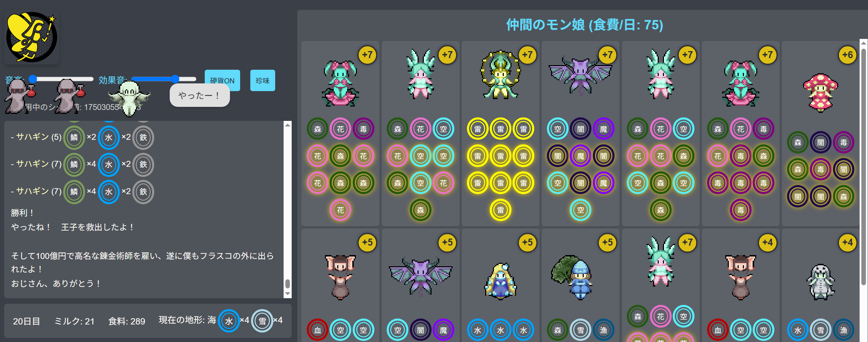Select the thunder queen monster with all 雷 tokens
Screen dimensions: 868x342
[500, 75]
